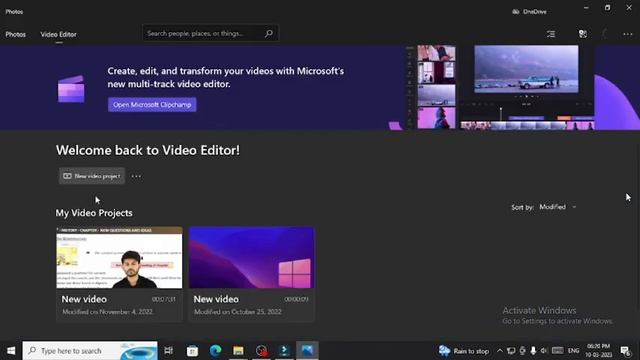Open the See more dots menu in the top toolbar
640x360 pixels.
coord(627,34)
